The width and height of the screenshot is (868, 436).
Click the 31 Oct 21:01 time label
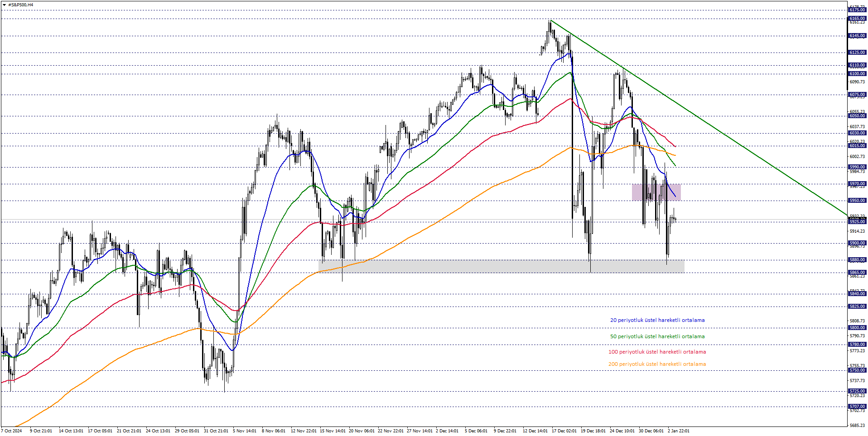[216, 431]
